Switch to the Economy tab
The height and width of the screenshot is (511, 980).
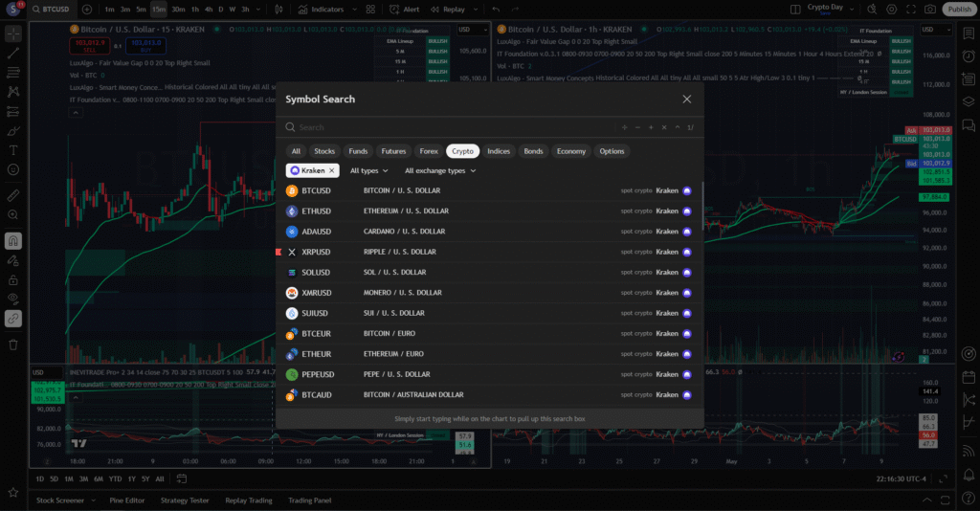tap(571, 151)
